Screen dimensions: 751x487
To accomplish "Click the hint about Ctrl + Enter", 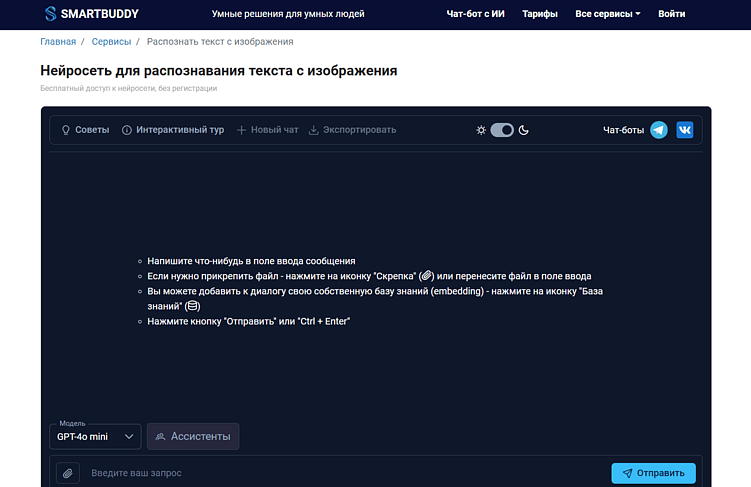I will pos(249,321).
